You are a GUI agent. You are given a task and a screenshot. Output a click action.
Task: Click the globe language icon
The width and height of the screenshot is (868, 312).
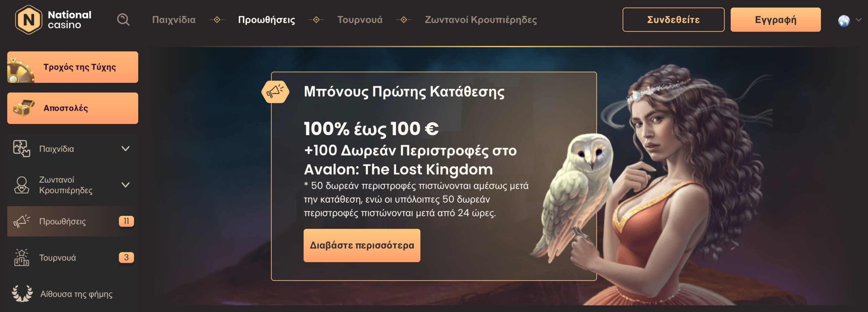844,20
